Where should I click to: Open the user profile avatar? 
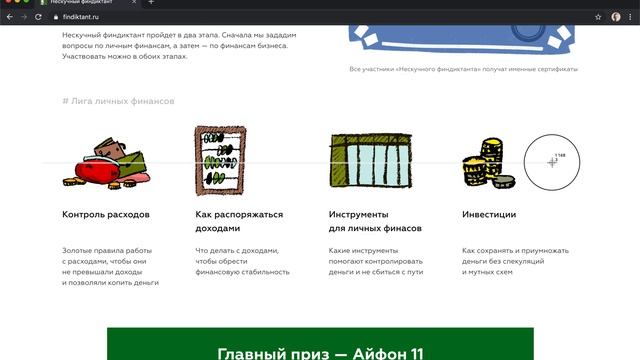(x=616, y=17)
